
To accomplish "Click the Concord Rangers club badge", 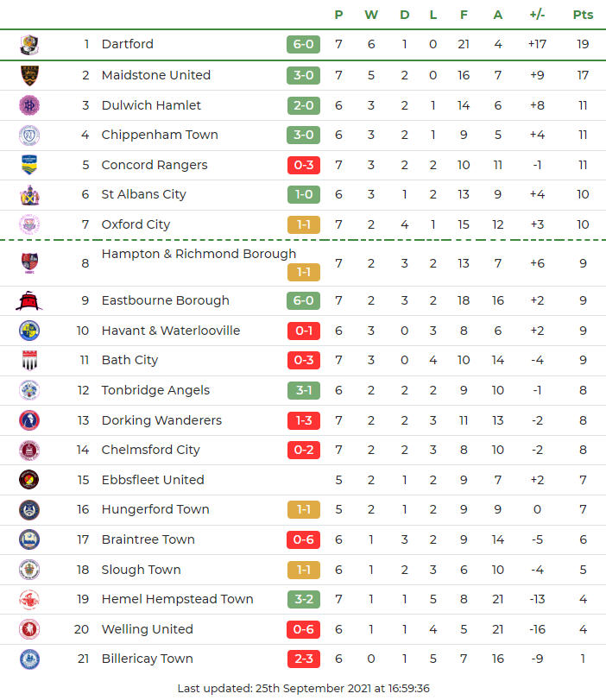I will pos(29,165).
